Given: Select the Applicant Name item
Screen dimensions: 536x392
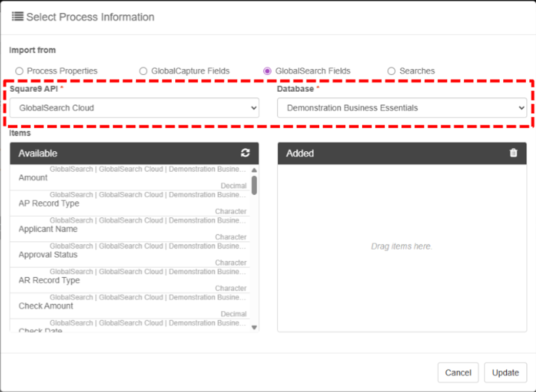Looking at the screenshot, I should 130,229.
